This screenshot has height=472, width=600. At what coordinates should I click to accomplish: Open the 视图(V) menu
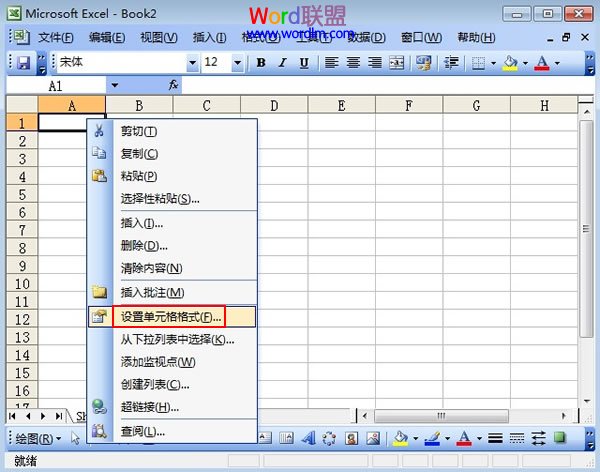[x=159, y=38]
